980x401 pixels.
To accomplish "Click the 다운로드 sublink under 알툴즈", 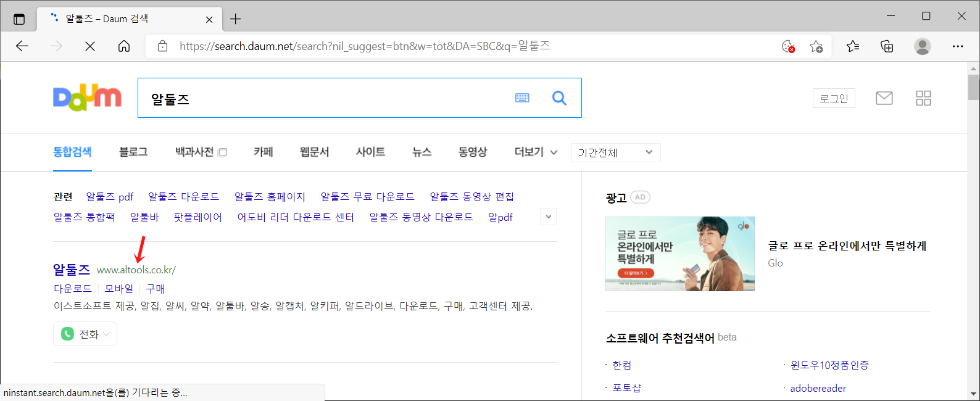I will (73, 288).
